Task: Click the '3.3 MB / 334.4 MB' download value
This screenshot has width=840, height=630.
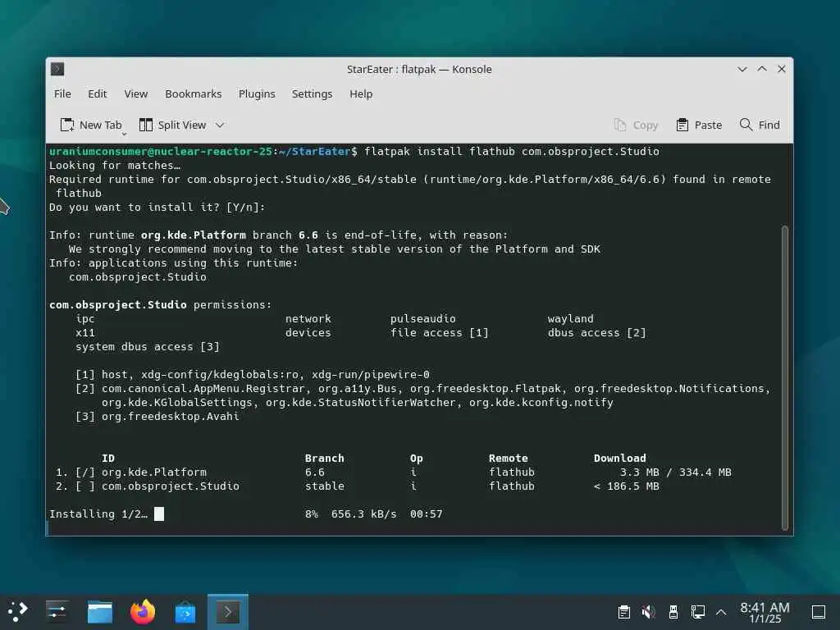Action: pos(676,472)
